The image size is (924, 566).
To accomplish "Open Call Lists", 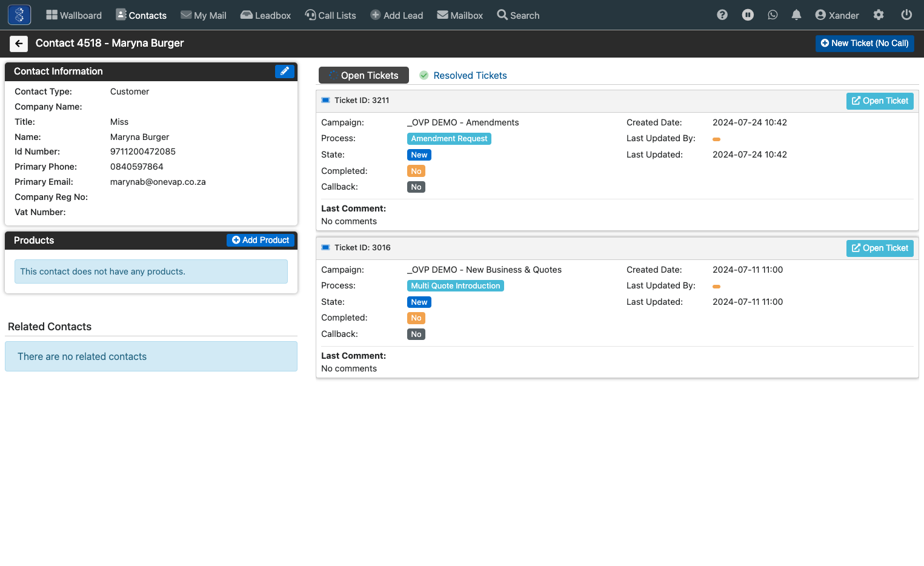I will pyautogui.click(x=331, y=15).
